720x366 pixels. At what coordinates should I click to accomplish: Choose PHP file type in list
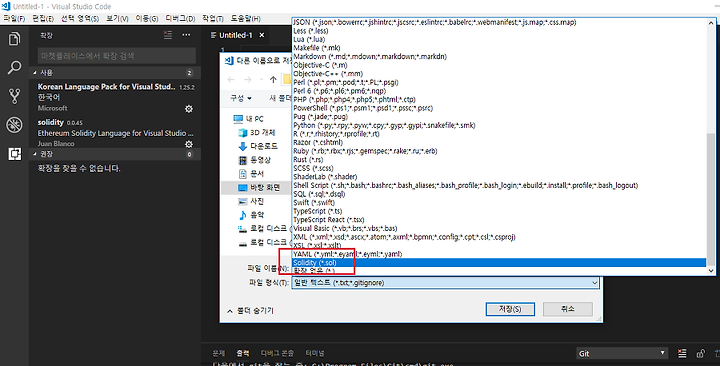point(499,100)
